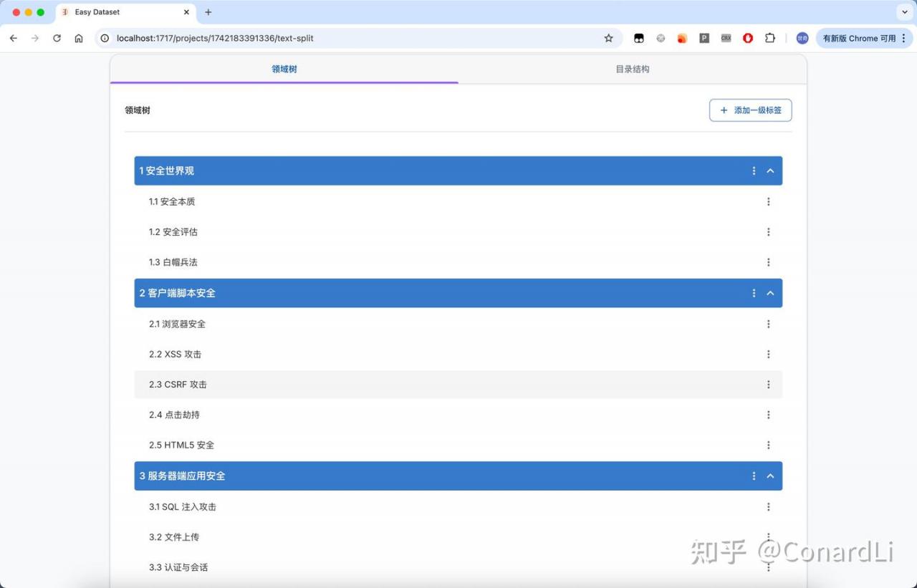Image resolution: width=917 pixels, height=588 pixels.
Task: Open more options for 1.3 白帽兵法
Action: [x=768, y=262]
